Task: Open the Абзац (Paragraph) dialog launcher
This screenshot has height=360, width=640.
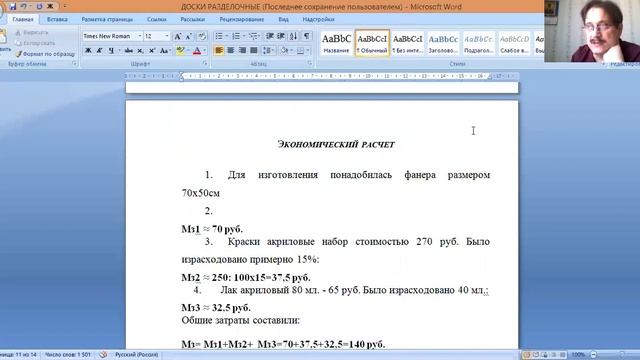Action: tap(310, 64)
